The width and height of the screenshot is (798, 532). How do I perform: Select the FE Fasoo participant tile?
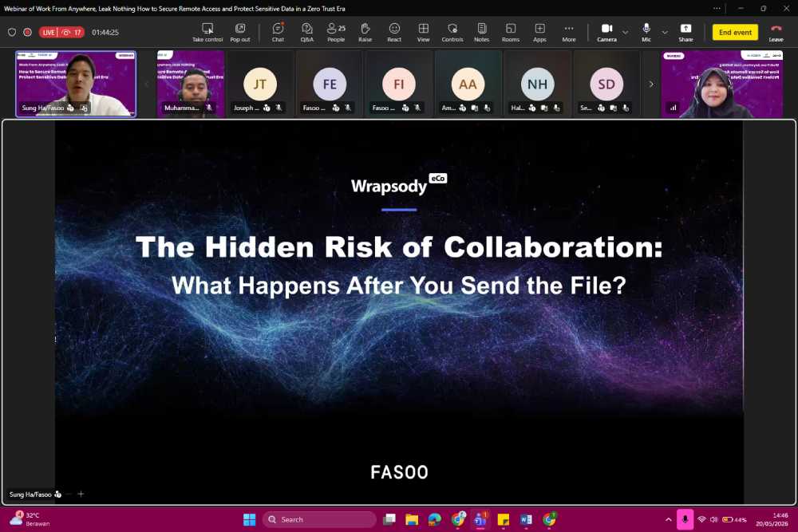coord(330,84)
